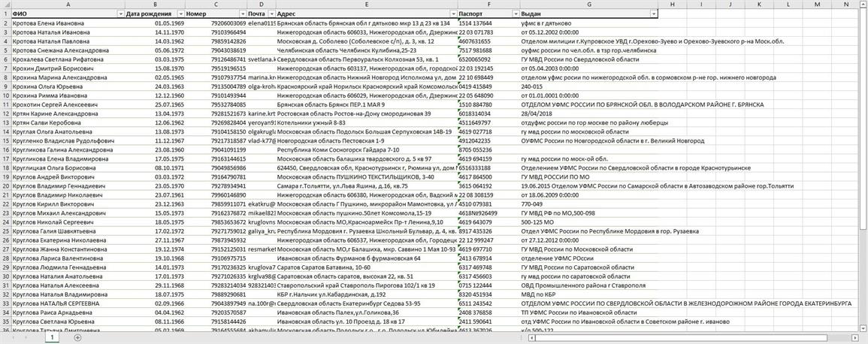Select cell Кртян Карине Александровна
Image resolution: width=868 pixels, height=344 pixels.
tap(68, 113)
